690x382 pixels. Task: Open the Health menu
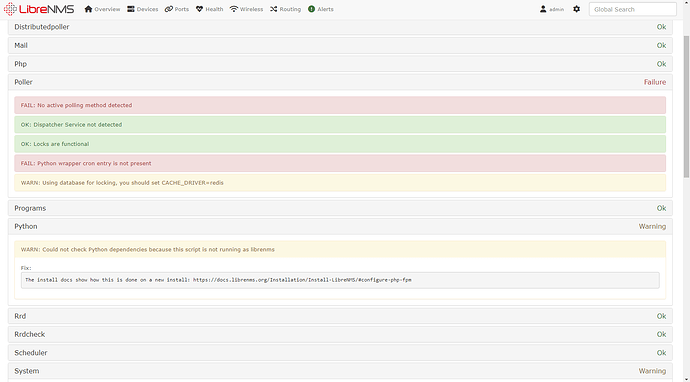(x=209, y=9)
